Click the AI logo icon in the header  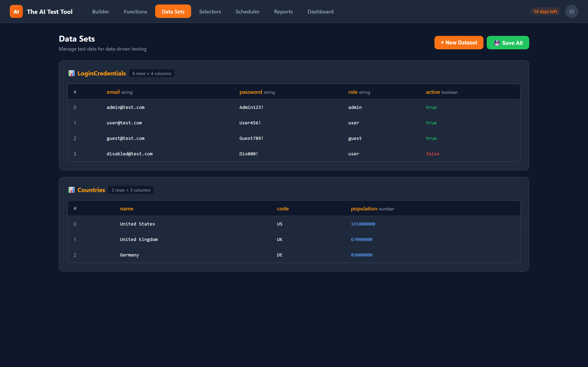(x=16, y=11)
